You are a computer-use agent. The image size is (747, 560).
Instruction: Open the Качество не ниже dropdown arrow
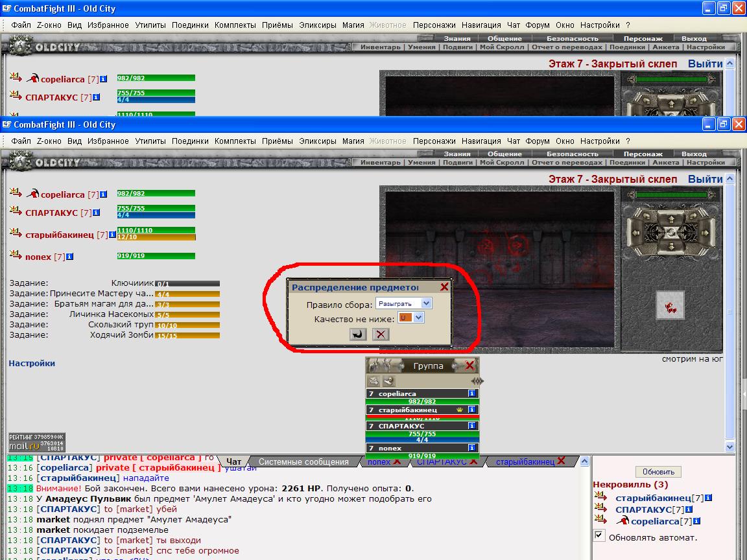click(419, 318)
